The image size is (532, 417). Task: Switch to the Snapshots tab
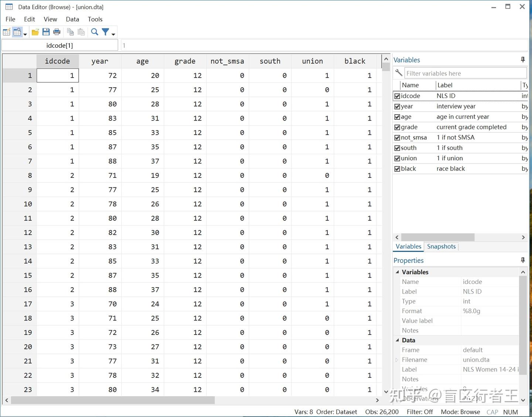point(441,247)
